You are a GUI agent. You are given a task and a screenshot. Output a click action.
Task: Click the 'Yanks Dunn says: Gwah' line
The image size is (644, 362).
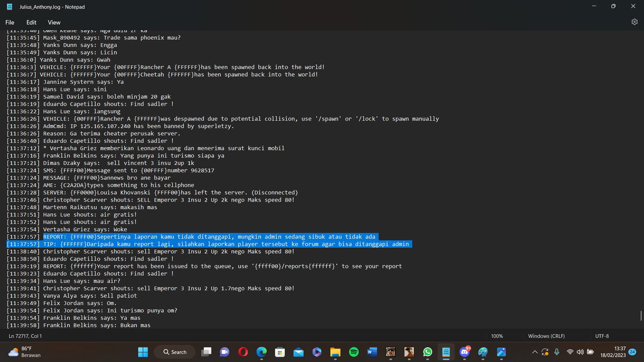[58, 60]
